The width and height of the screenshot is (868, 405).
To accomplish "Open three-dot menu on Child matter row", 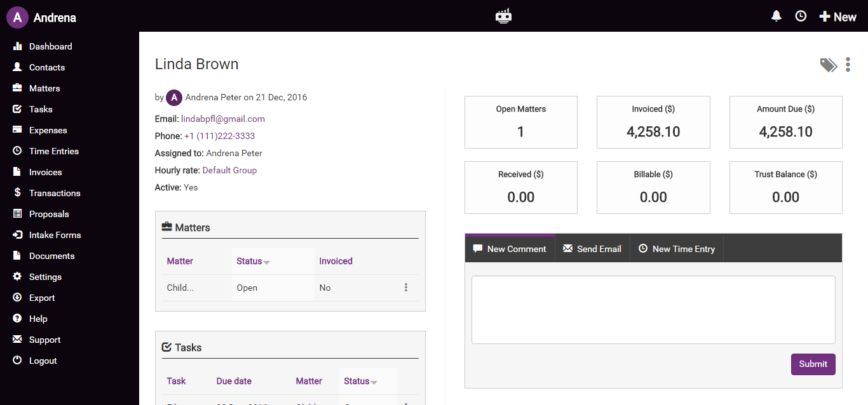I will (406, 288).
